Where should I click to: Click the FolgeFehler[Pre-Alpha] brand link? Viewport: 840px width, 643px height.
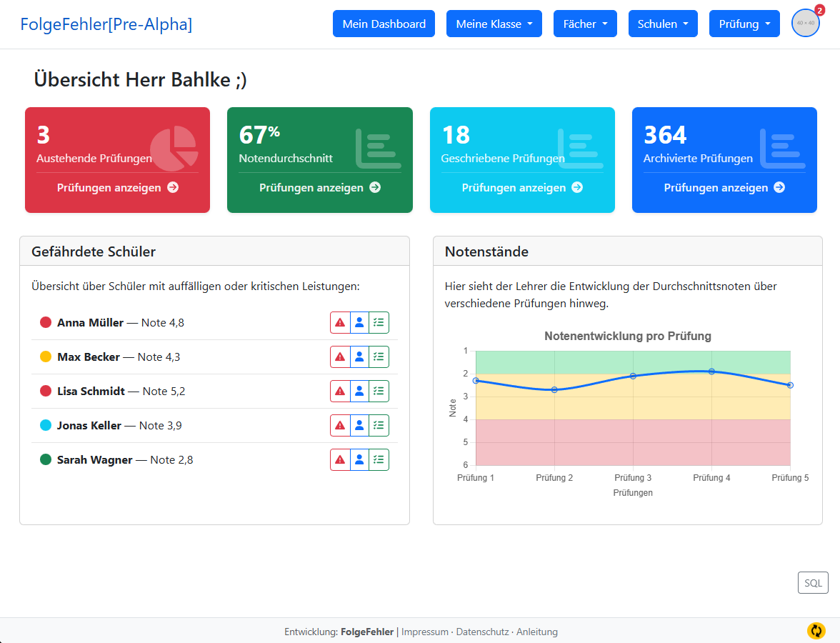point(106,24)
